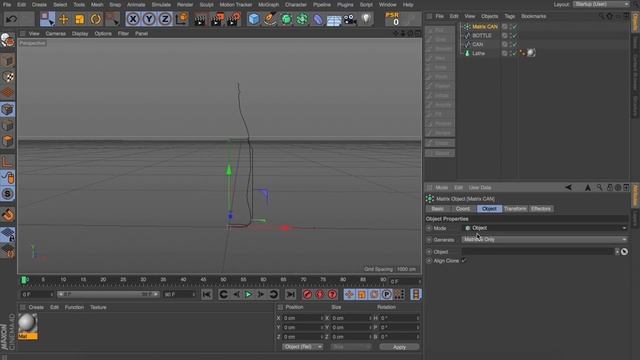Click the Enable Snap S icon
This screenshot has height=360, width=640.
tap(7, 194)
